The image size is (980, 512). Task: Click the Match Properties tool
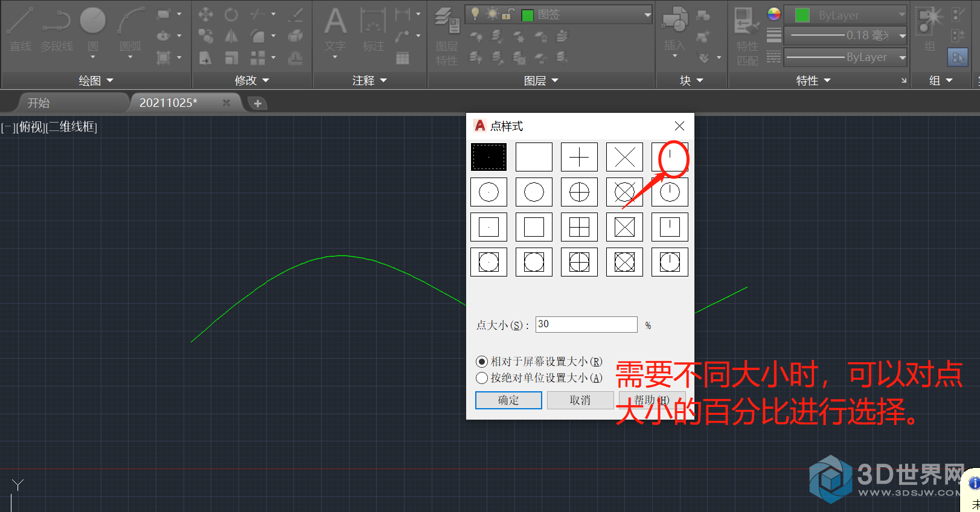tap(747, 35)
